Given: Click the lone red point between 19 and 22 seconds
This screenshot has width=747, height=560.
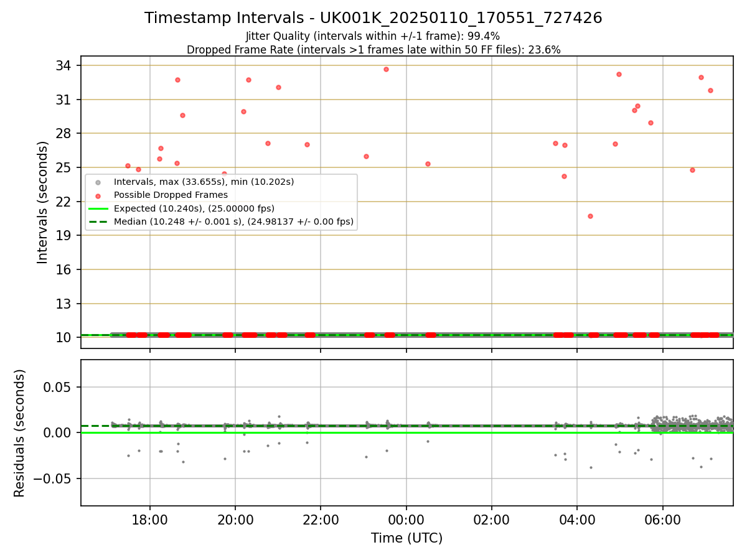Looking at the screenshot, I should (x=590, y=216).
